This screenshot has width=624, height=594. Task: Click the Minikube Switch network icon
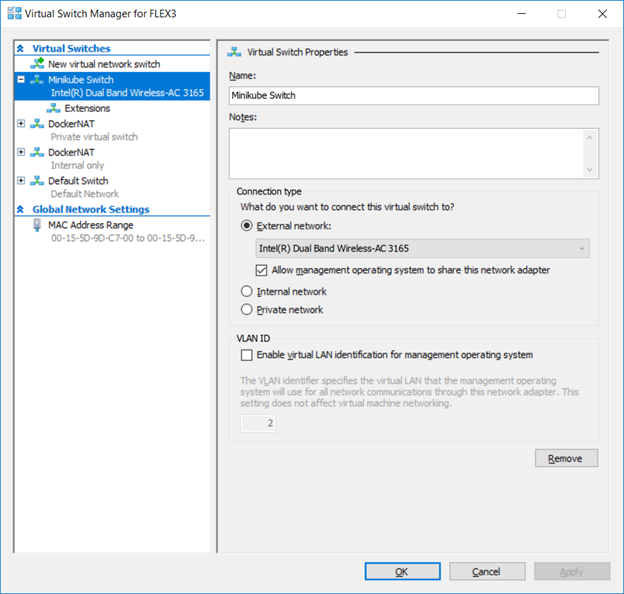tap(37, 80)
